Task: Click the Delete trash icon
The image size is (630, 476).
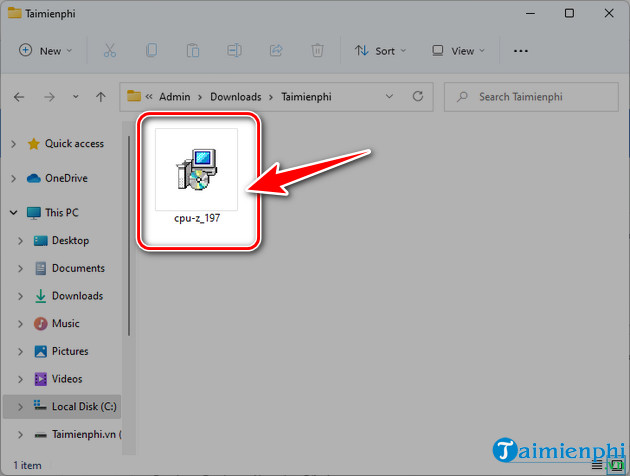Action: (x=317, y=51)
